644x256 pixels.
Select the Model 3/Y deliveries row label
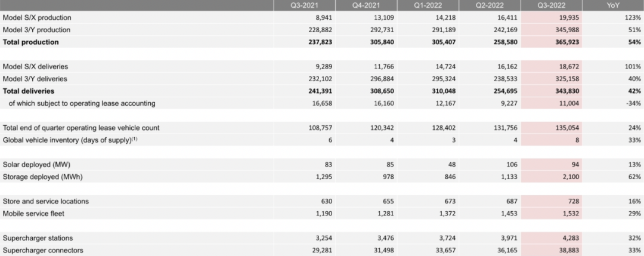pos(35,79)
